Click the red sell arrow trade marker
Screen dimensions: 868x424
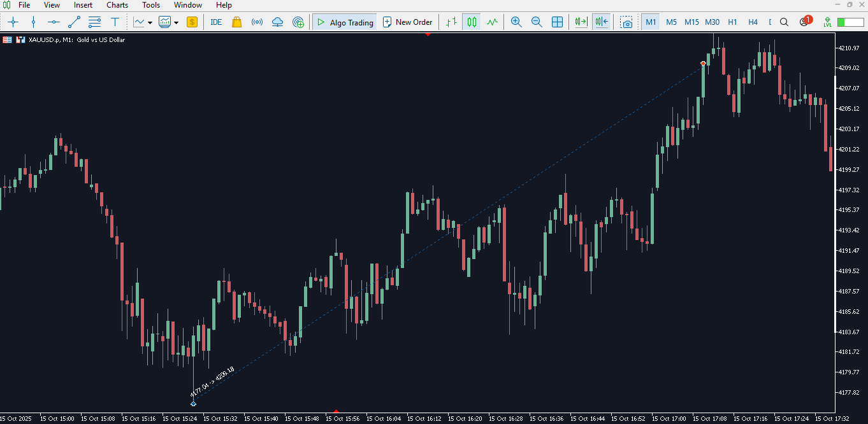(703, 64)
